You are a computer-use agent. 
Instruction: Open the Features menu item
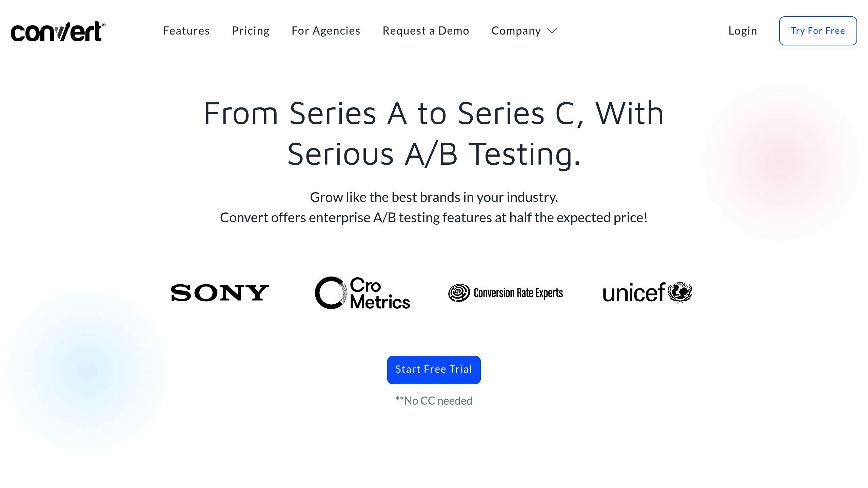pyautogui.click(x=186, y=31)
